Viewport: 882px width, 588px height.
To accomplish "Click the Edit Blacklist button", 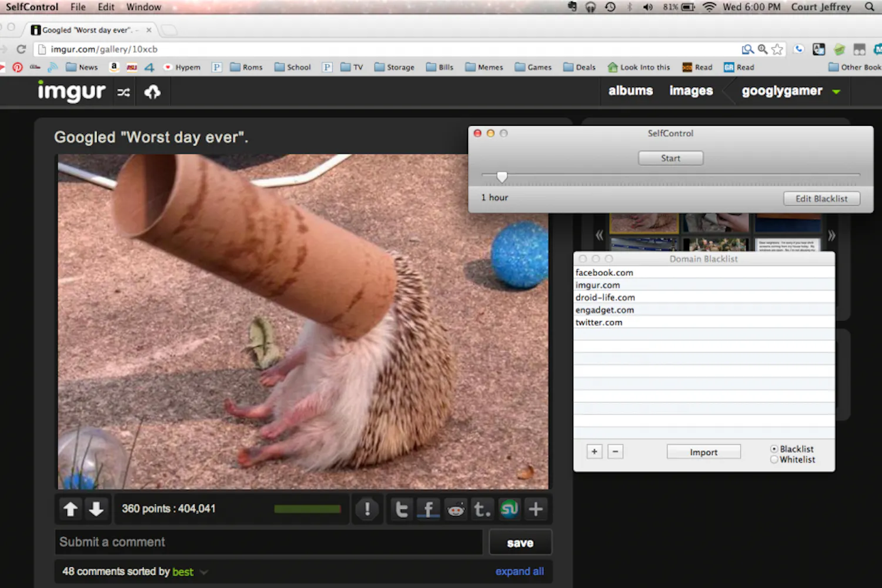I will pyautogui.click(x=821, y=199).
